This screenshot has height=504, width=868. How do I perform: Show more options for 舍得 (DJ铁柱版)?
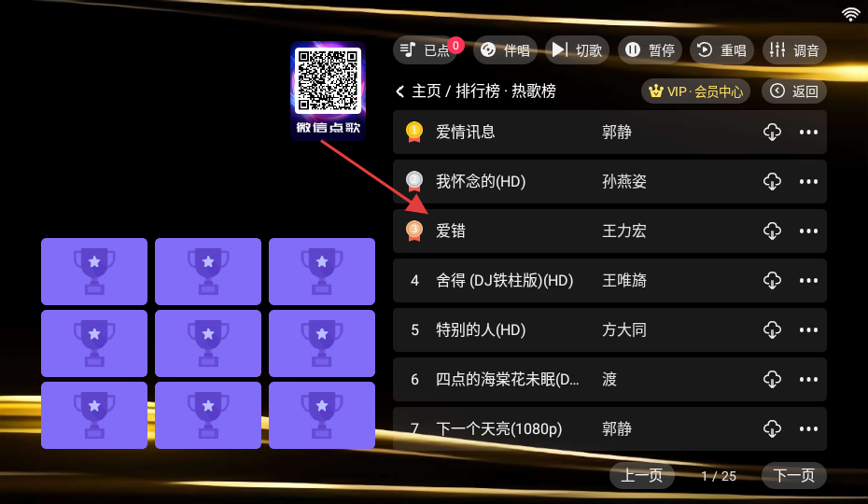pos(808,280)
